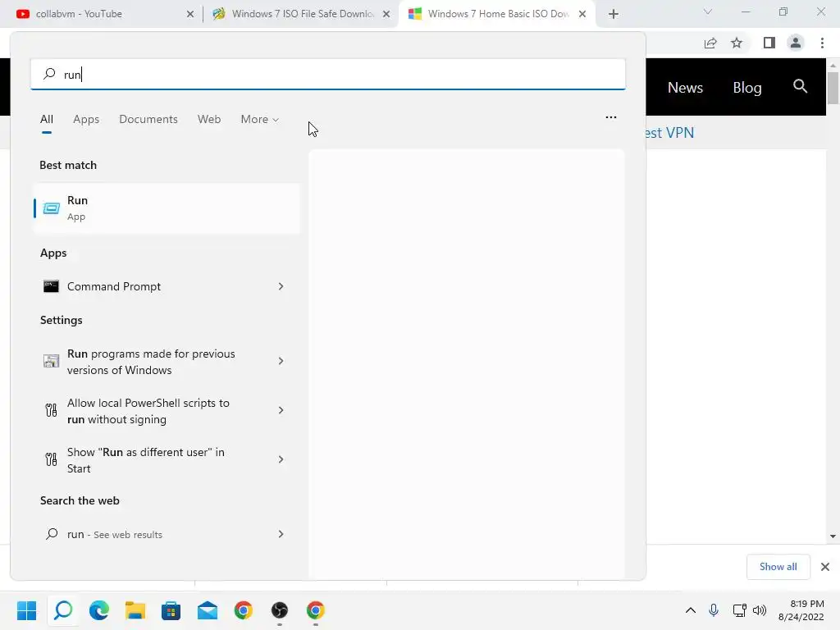The image size is (840, 630).
Task: Open Chrome's tab search dropdown arrow
Action: pyautogui.click(x=708, y=11)
